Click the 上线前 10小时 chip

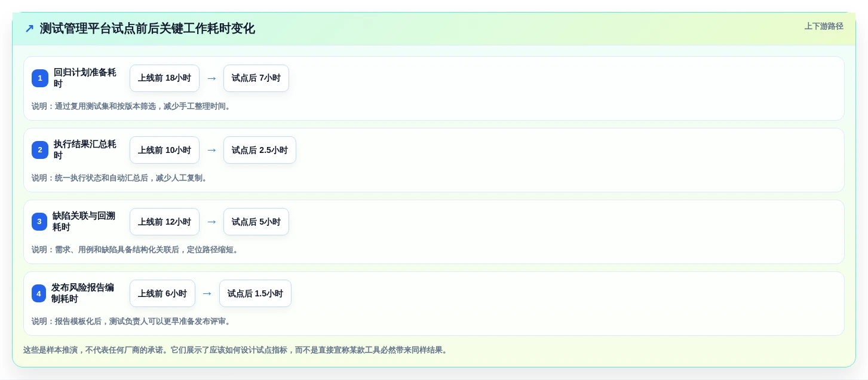click(x=164, y=150)
